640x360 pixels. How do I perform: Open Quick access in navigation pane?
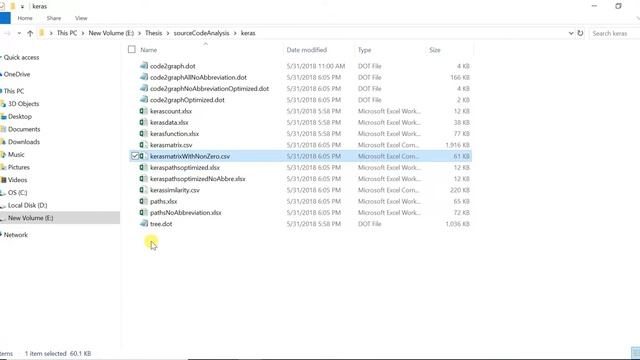pos(21,58)
